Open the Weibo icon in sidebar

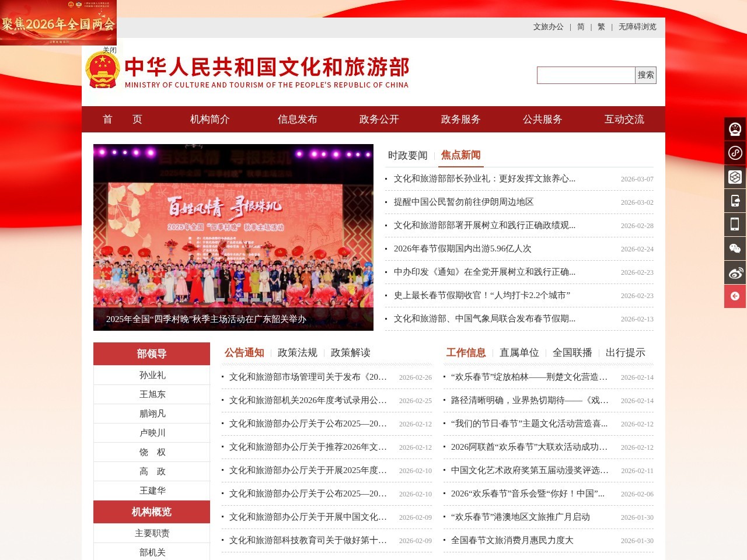click(735, 272)
